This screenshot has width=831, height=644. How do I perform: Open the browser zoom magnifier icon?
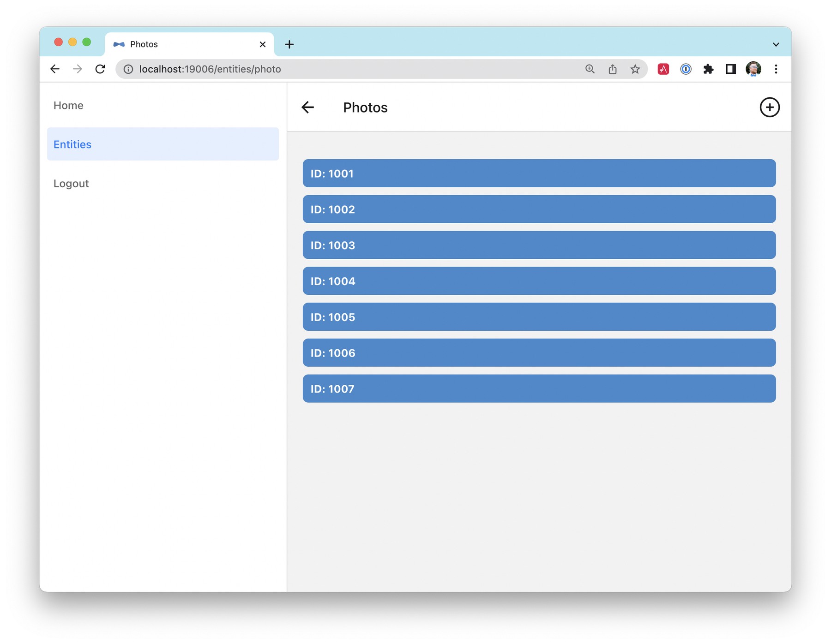(590, 69)
